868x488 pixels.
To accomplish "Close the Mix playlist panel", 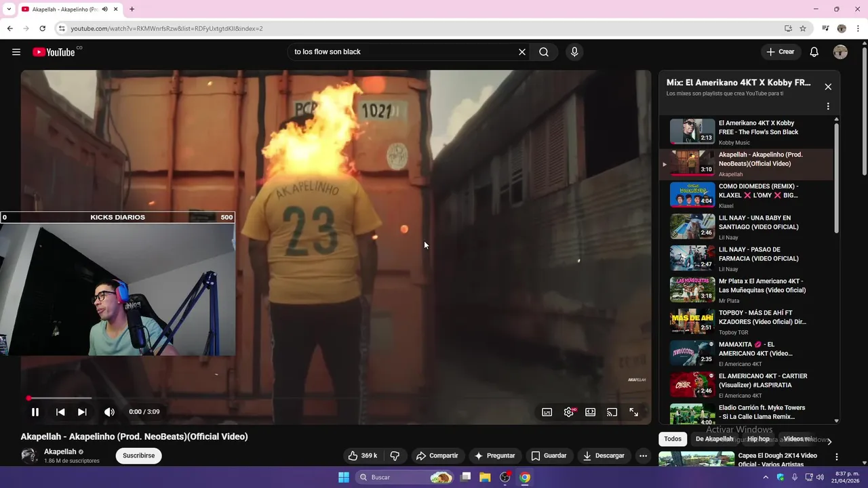I will tap(828, 87).
